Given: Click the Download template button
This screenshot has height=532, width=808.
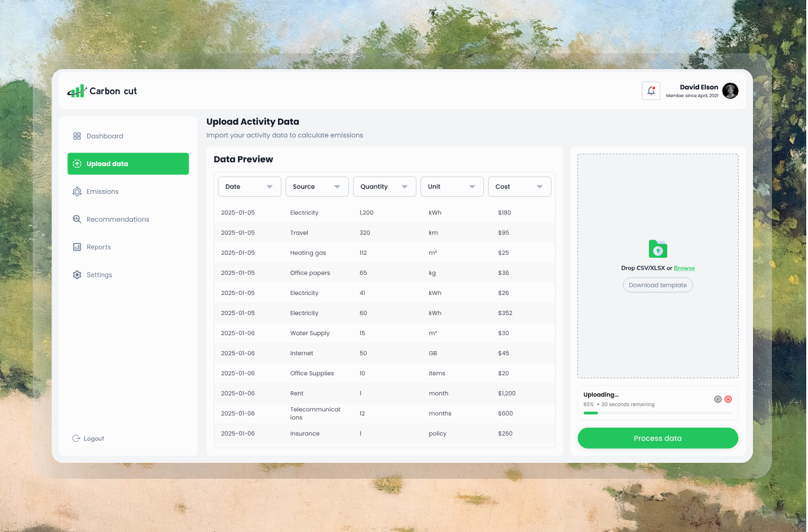Looking at the screenshot, I should [658, 285].
